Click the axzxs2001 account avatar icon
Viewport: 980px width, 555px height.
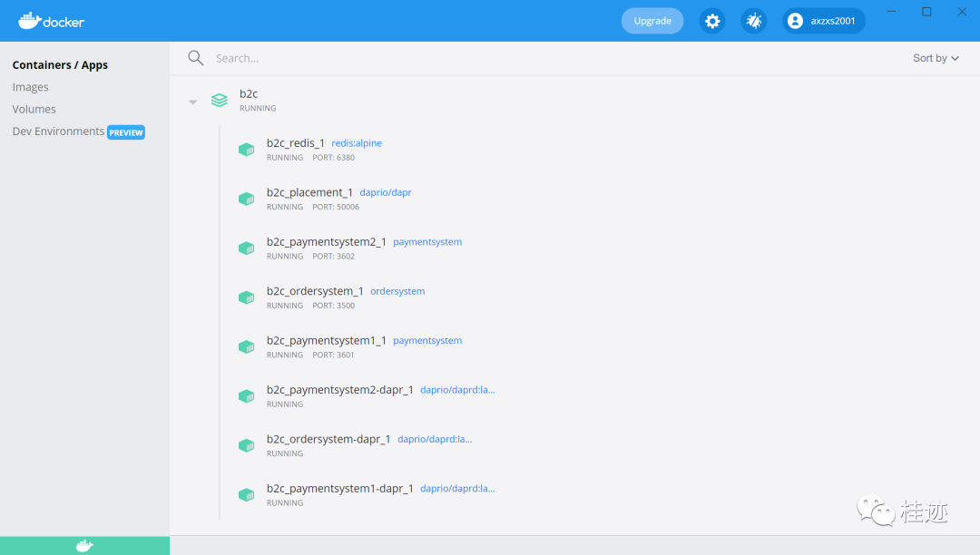pos(795,21)
